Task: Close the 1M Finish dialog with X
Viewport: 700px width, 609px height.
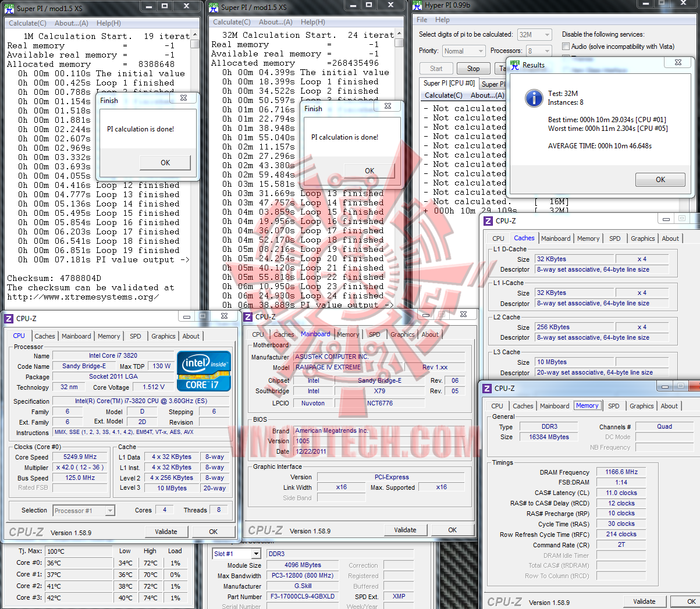Action: coord(183,98)
